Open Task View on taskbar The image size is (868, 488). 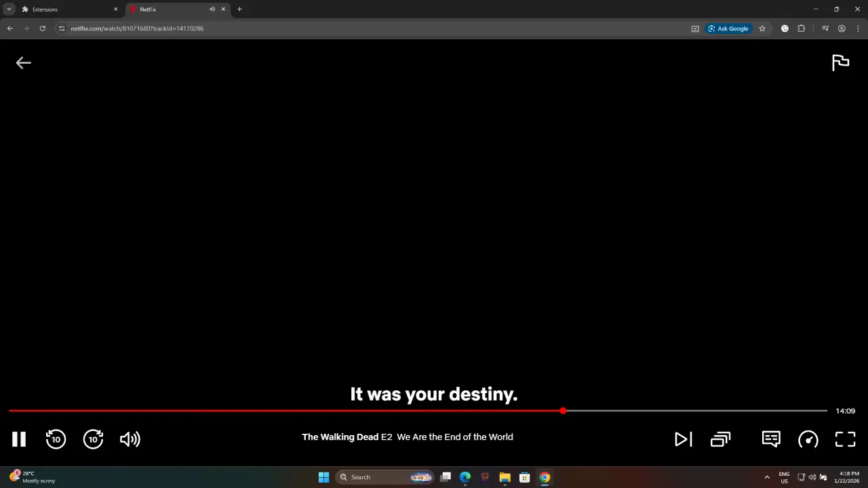coord(446,477)
